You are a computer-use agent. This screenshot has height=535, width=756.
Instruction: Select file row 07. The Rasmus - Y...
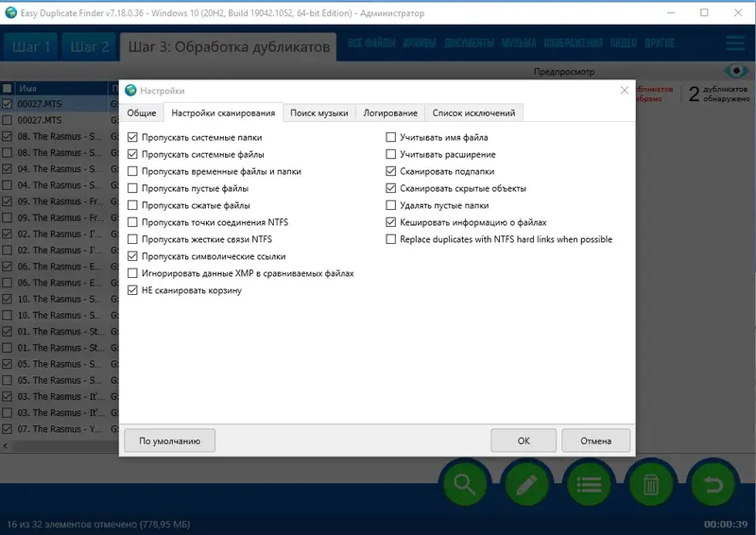pyautogui.click(x=60, y=429)
